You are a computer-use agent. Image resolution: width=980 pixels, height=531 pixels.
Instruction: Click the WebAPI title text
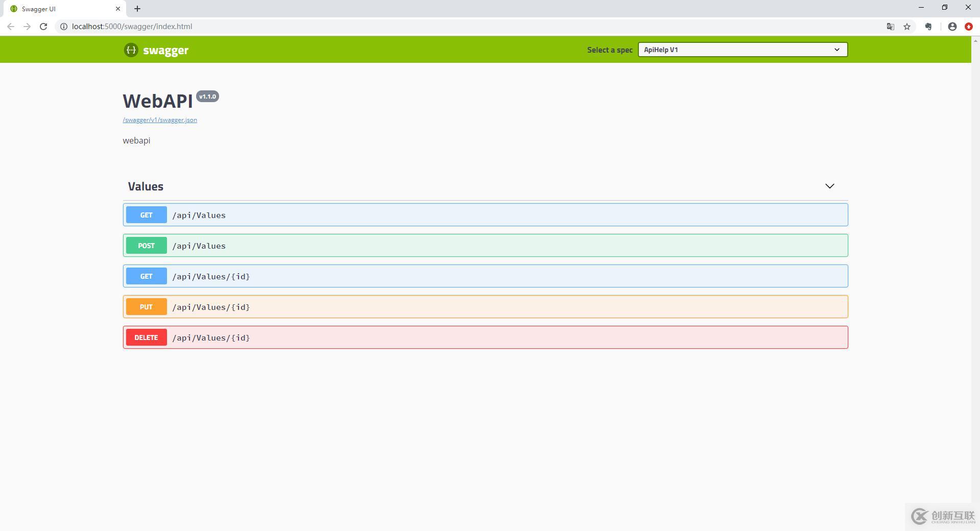(158, 101)
